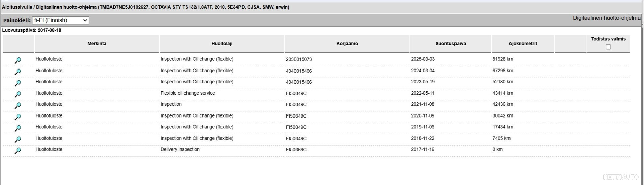Select the Huoltolaji column header

coord(222,44)
